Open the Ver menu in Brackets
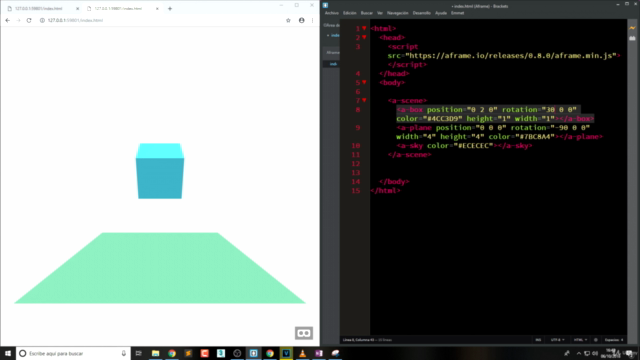The height and width of the screenshot is (360, 640). tap(380, 13)
